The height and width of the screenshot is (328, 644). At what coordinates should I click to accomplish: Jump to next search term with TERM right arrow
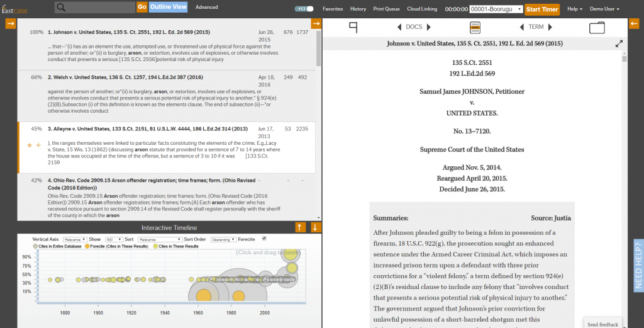(x=551, y=27)
